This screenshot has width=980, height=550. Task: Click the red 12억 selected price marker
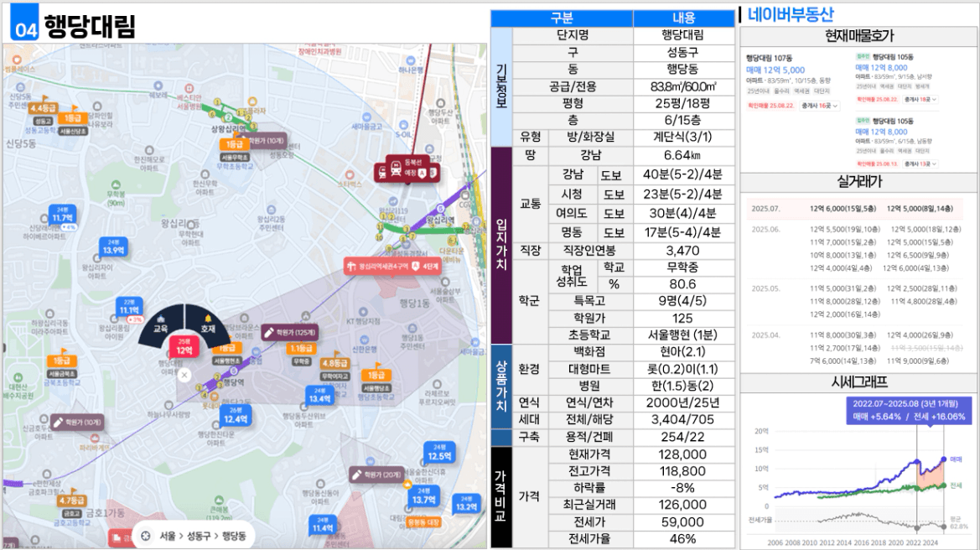point(184,347)
